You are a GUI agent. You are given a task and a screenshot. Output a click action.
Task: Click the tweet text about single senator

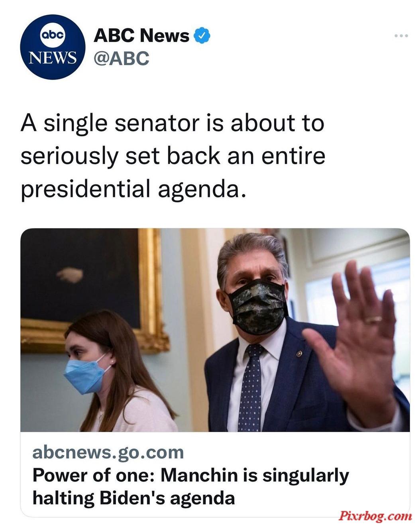[173, 156]
